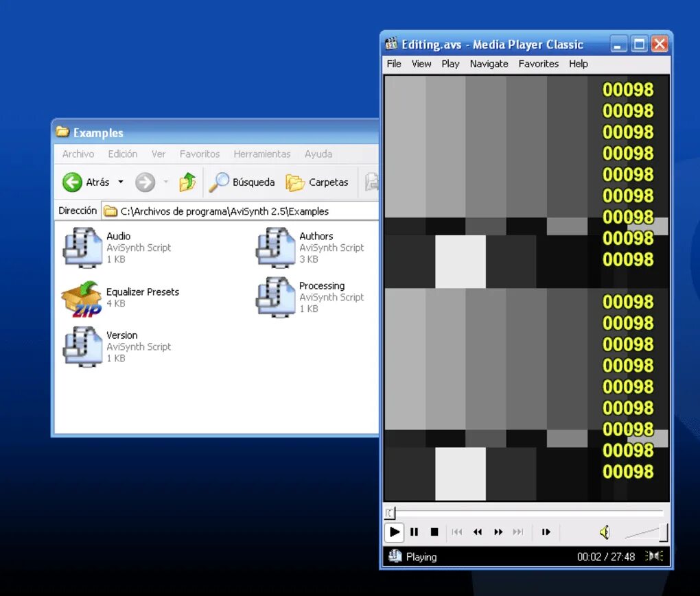Select the Authors AviSynth script icon

click(x=276, y=247)
